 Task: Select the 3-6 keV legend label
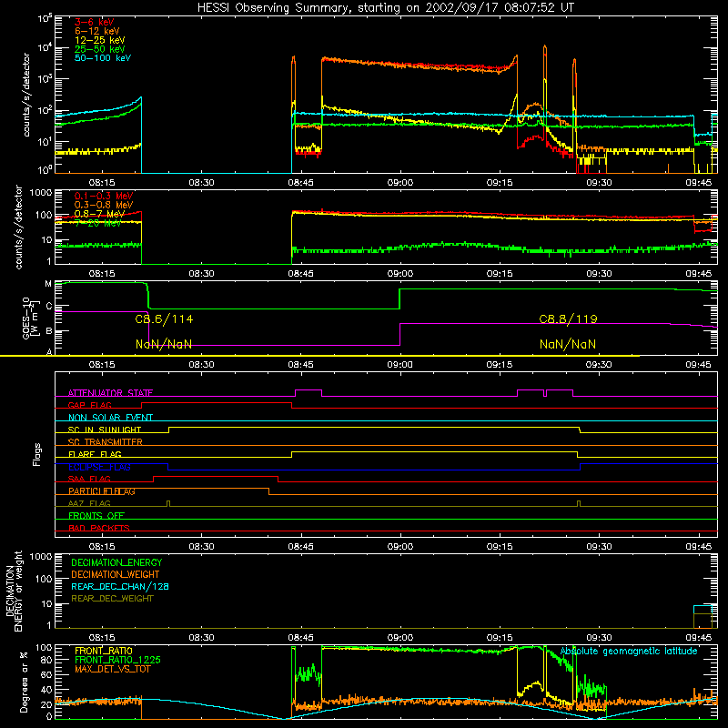(x=94, y=22)
